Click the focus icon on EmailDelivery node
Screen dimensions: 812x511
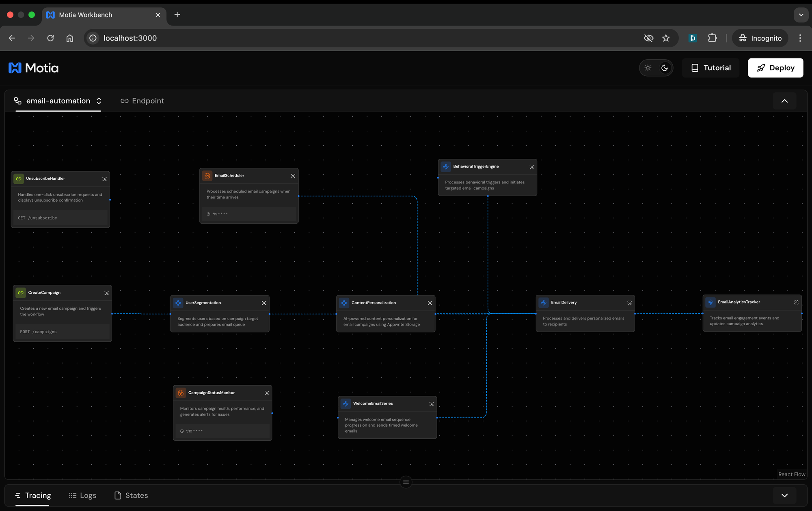(x=629, y=303)
